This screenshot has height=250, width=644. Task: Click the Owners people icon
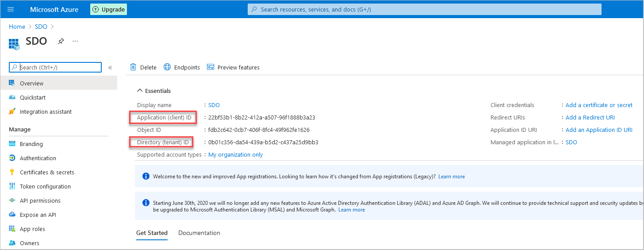[12, 243]
